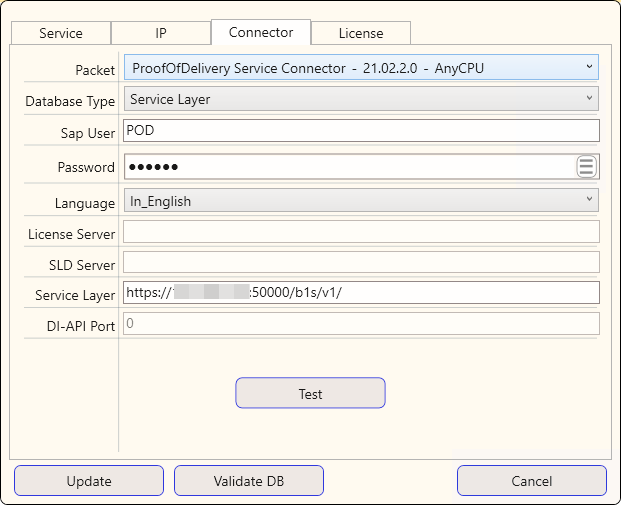
Task: Select the SLD Server text field
Action: coord(360,263)
